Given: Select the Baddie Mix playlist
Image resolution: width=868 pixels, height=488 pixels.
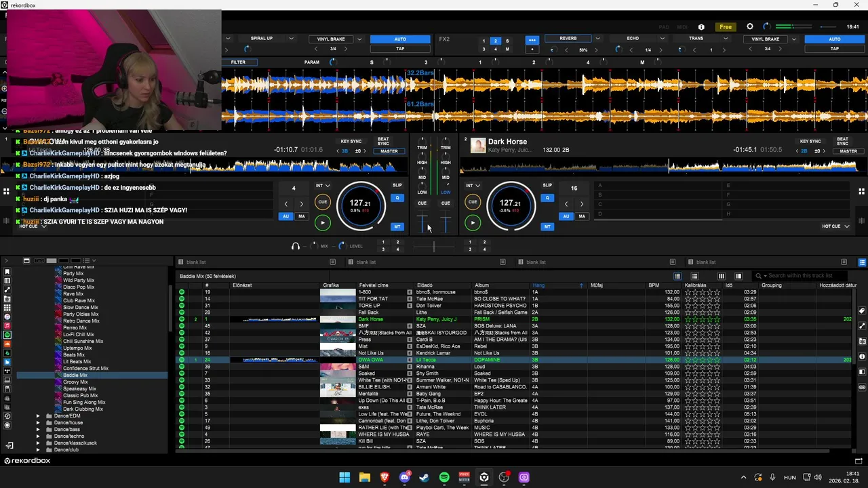Looking at the screenshot, I should (x=75, y=375).
